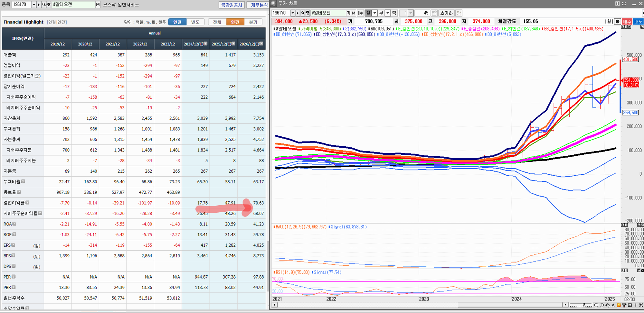Click the go-to-first arrow icon in chart toolbar
This screenshot has height=313, width=644.
360,13
